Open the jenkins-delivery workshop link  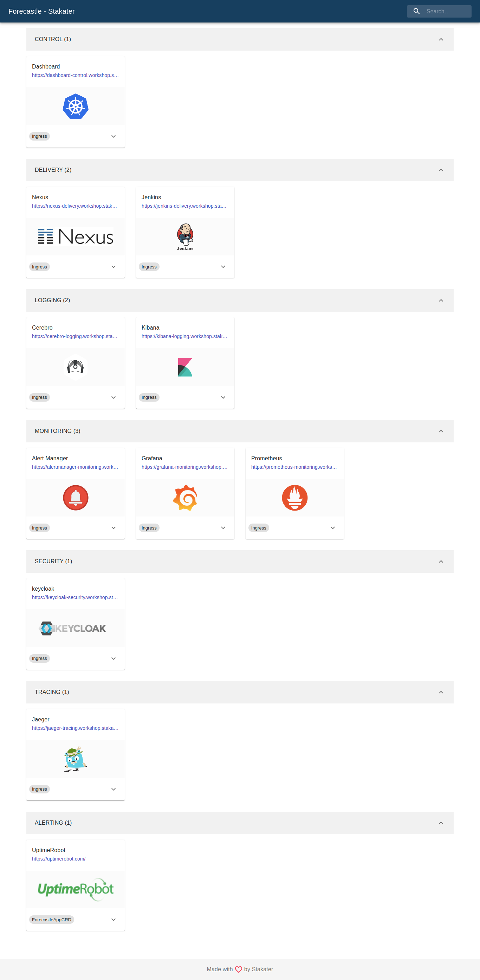[x=184, y=206]
